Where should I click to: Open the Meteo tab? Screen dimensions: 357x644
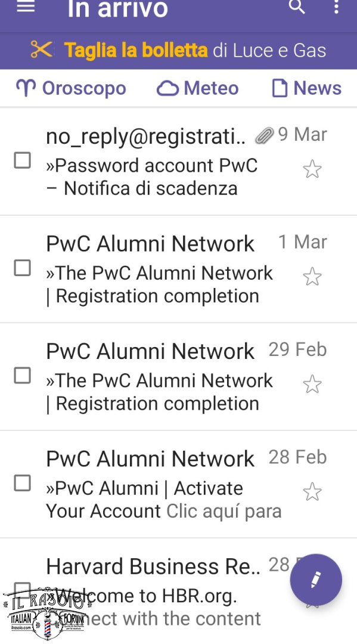198,88
